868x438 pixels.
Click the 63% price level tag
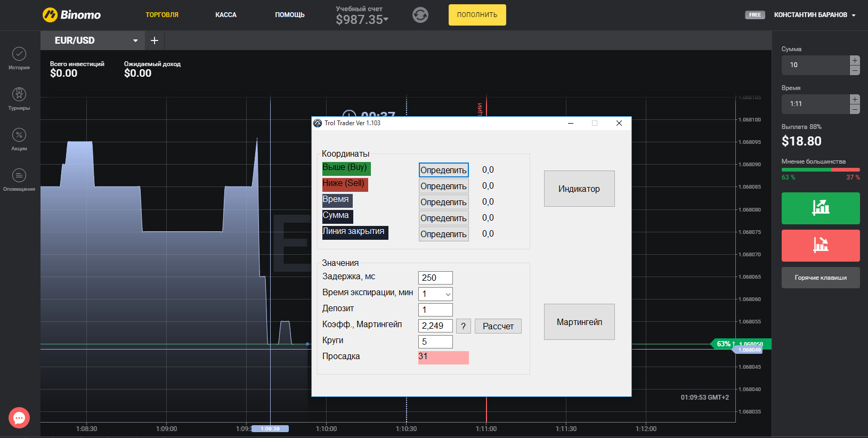741,344
